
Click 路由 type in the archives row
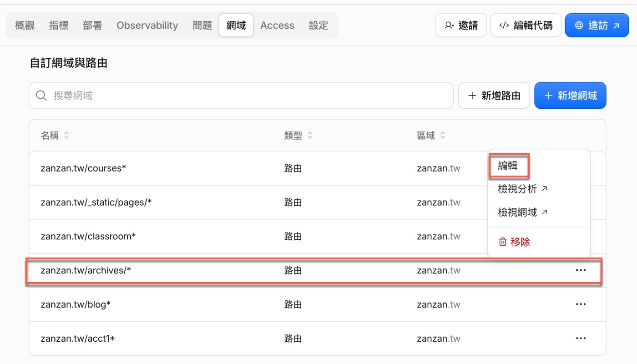coord(293,270)
